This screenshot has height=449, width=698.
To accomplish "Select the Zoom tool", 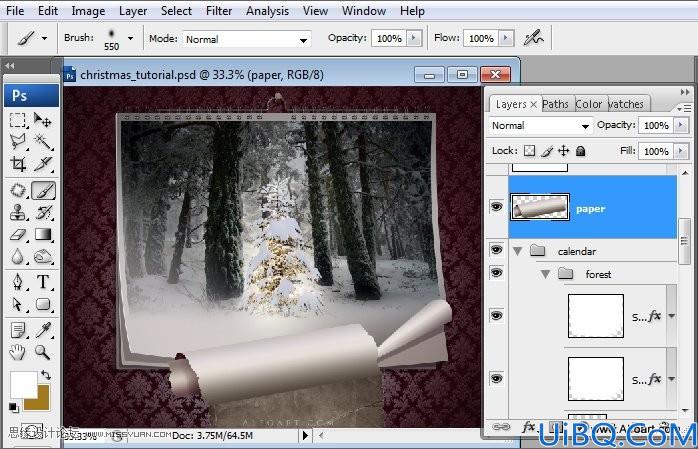I will [43, 352].
